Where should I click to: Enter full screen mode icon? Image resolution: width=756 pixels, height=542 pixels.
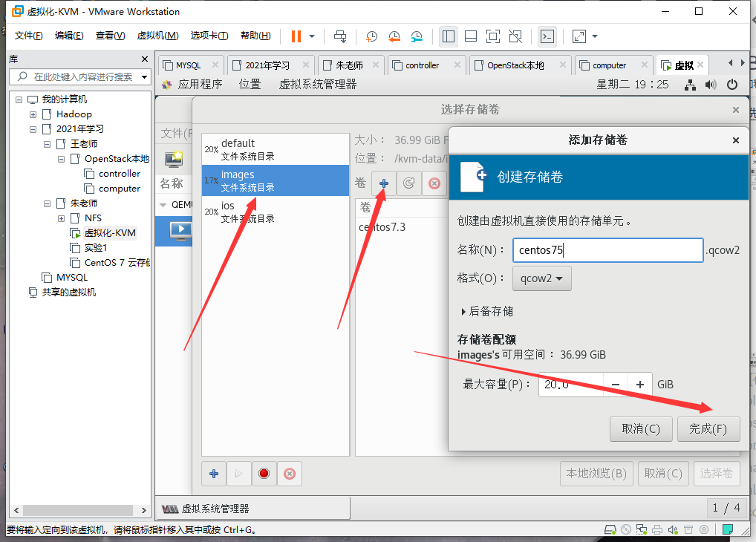[x=493, y=36]
